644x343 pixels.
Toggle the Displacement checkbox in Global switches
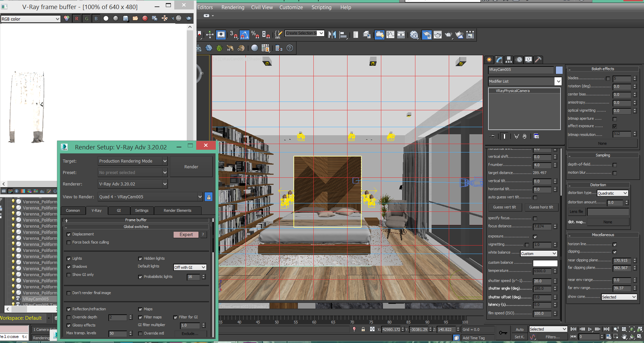69,234
